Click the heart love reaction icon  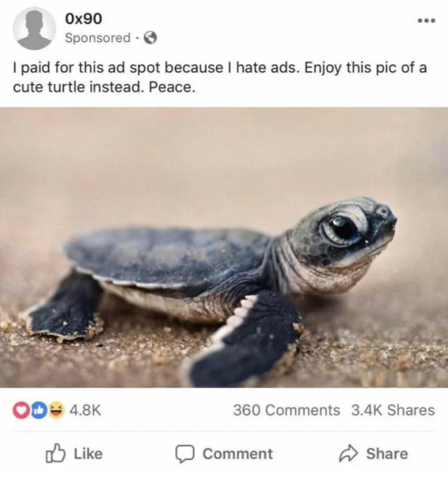[20, 410]
